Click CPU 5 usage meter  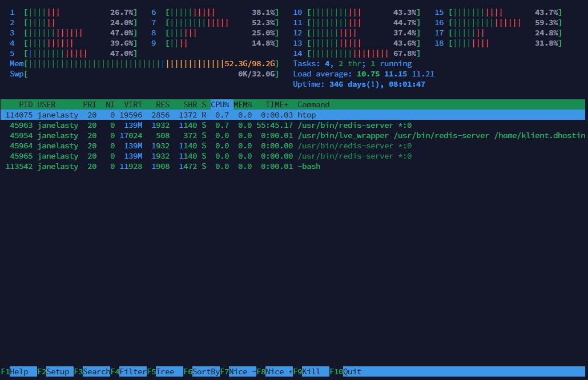[74, 54]
